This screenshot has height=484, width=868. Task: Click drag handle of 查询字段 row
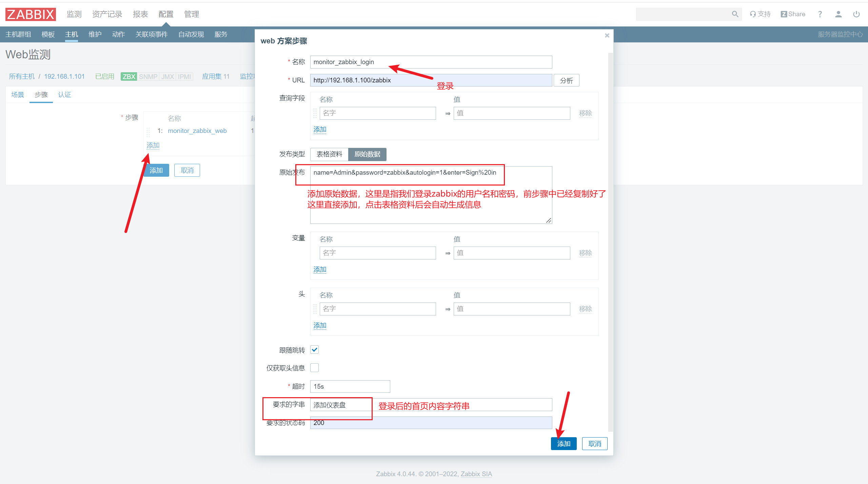coord(315,113)
